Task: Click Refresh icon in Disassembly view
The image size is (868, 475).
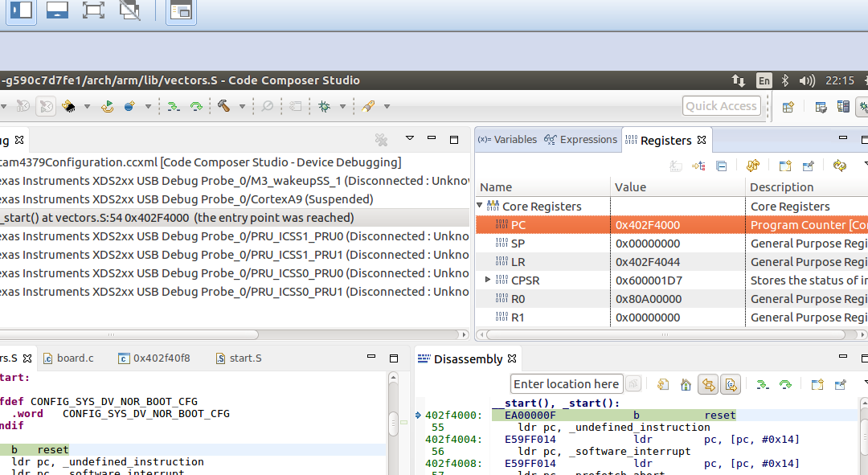Action: (x=662, y=384)
